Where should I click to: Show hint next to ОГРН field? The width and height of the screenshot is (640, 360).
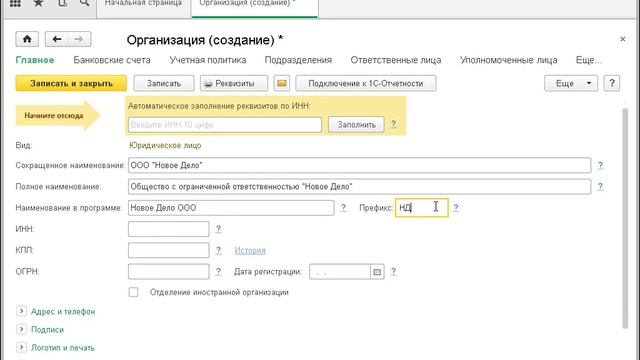pyautogui.click(x=218, y=271)
